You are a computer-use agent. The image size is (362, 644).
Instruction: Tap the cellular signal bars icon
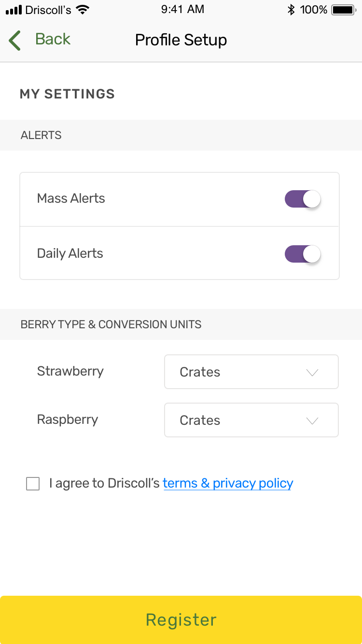tap(14, 10)
